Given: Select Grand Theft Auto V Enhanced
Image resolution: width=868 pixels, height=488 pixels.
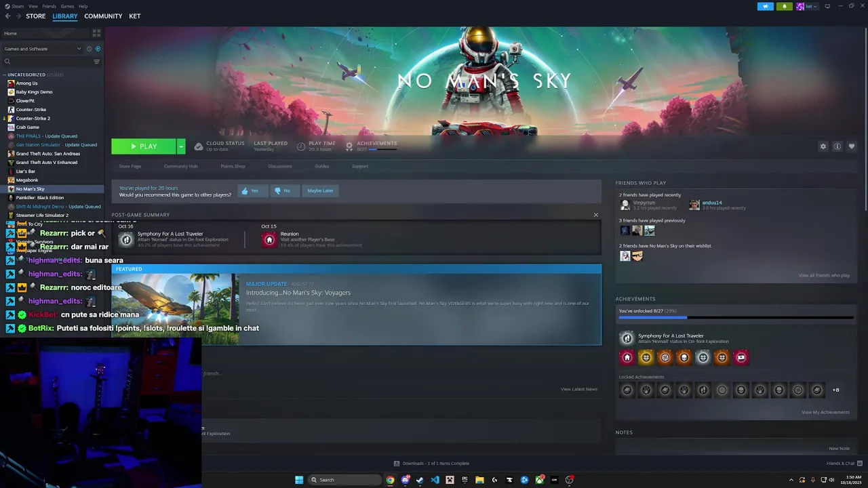Looking at the screenshot, I should (46, 163).
